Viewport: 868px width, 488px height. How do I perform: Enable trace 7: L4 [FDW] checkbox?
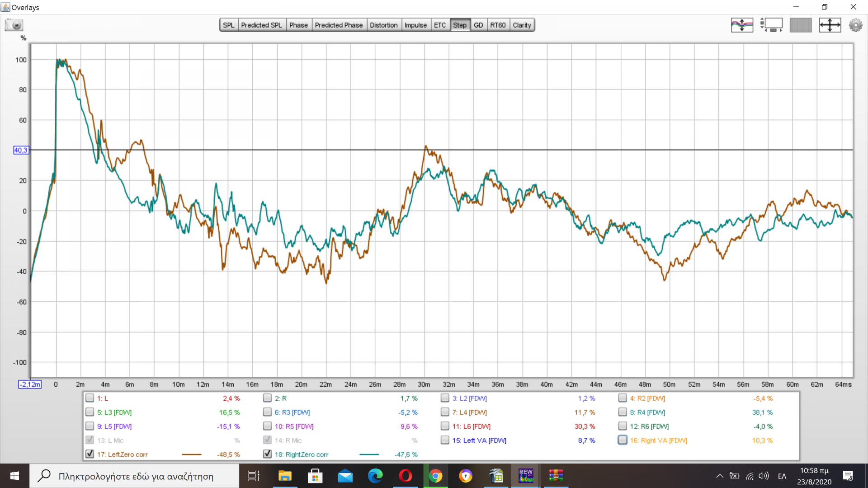445,412
